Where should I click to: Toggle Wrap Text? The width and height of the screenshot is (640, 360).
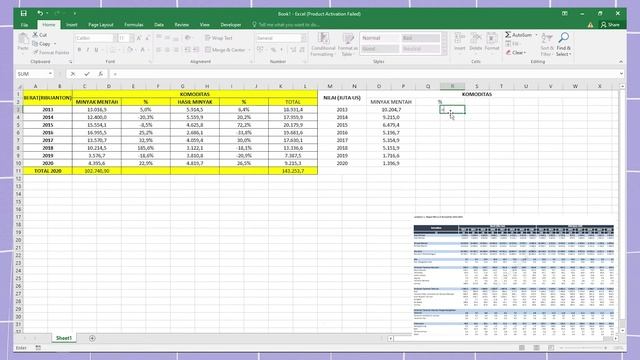(219, 38)
